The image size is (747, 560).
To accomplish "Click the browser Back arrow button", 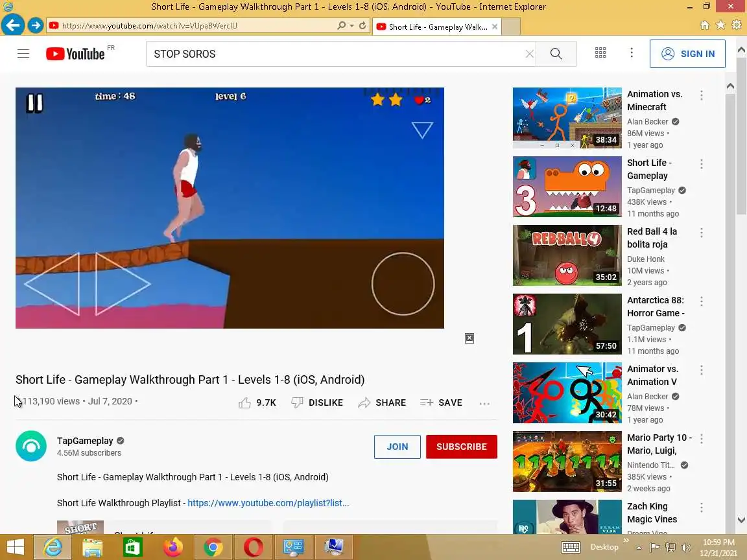I will click(x=13, y=25).
